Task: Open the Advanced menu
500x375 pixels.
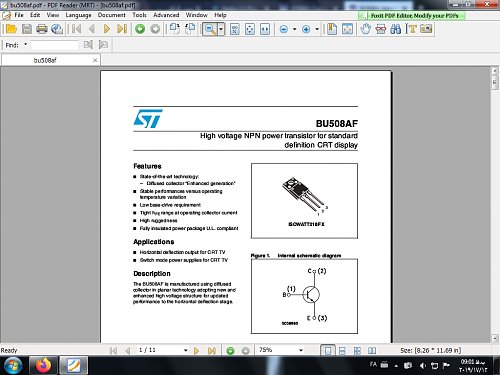Action: [x=166, y=15]
